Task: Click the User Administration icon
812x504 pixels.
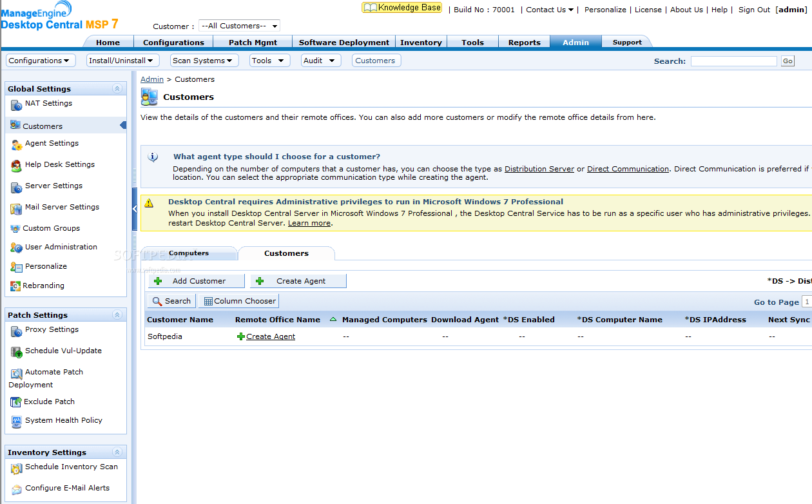Action: pyautogui.click(x=17, y=247)
